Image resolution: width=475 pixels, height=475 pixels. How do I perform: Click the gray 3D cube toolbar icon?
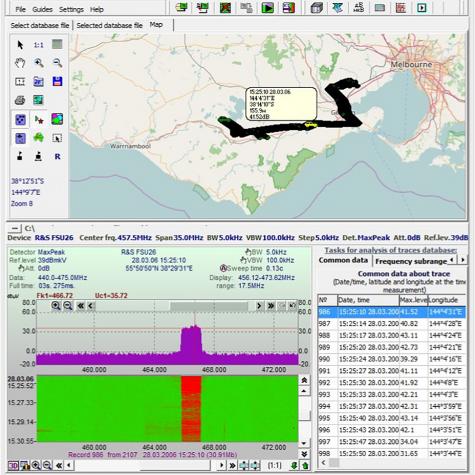point(316,7)
